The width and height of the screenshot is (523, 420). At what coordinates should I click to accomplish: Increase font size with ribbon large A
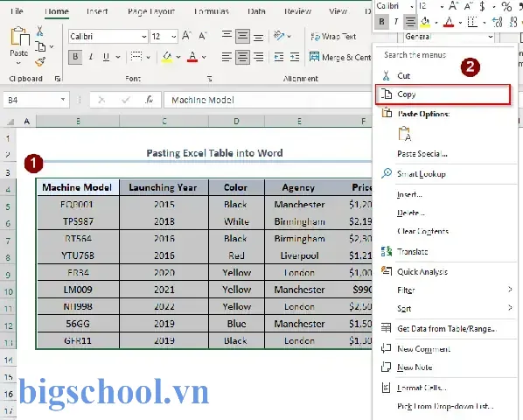pyautogui.click(x=187, y=36)
